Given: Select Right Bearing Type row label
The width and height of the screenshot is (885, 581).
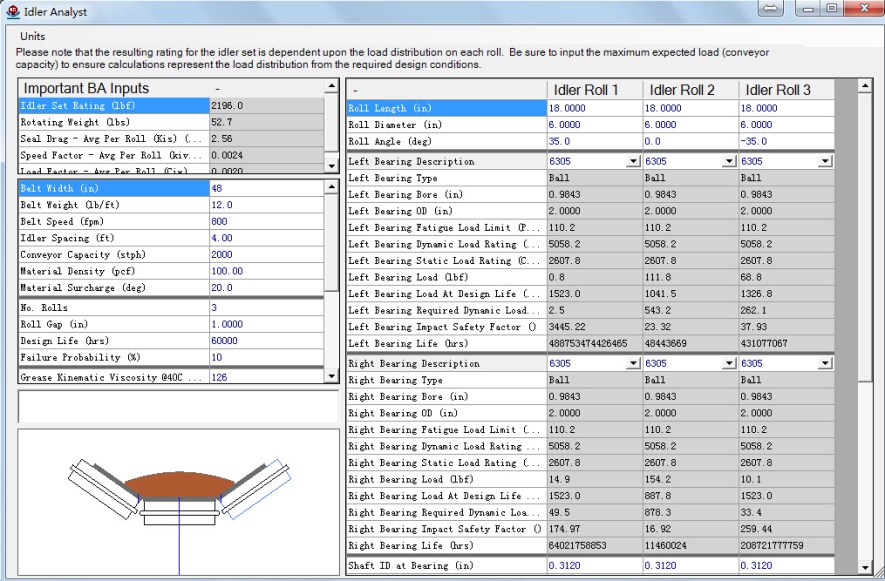Looking at the screenshot, I should pyautogui.click(x=446, y=380).
